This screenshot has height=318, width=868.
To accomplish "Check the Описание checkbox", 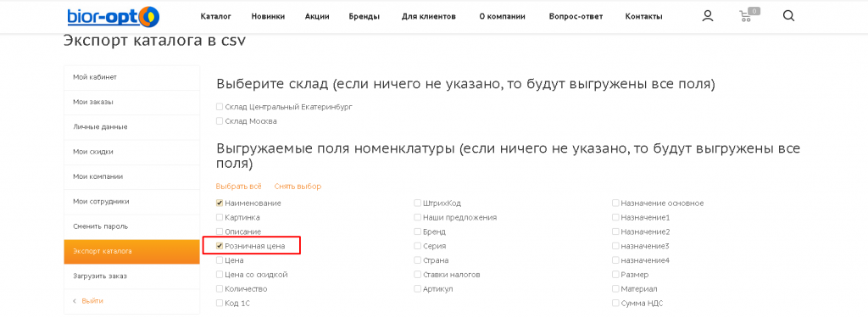I will pyautogui.click(x=220, y=232).
